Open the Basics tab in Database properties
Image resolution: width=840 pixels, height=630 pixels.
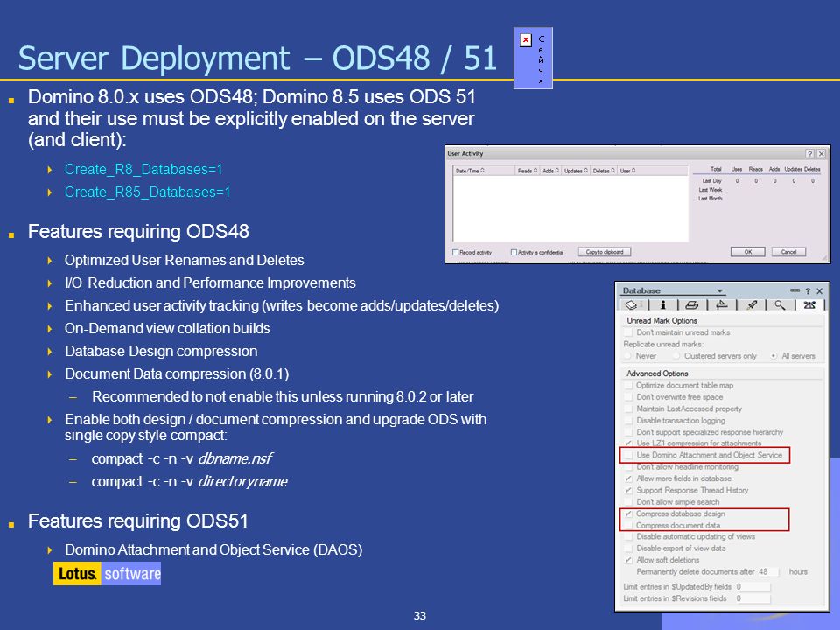pos(632,304)
